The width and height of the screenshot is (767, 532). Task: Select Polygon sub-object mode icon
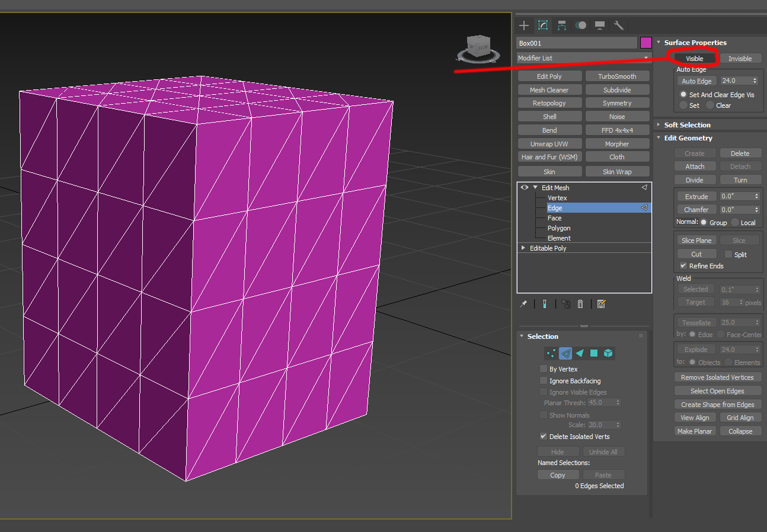click(593, 353)
